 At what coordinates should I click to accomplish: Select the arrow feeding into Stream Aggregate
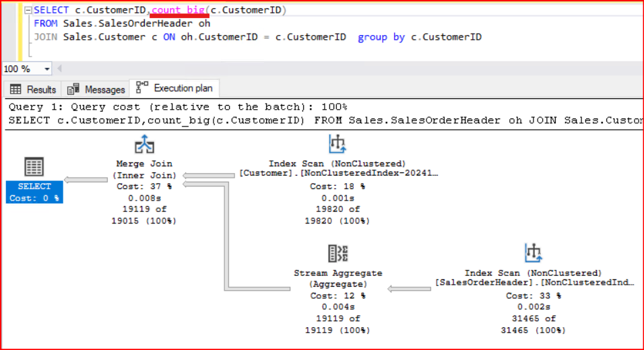pyautogui.click(x=410, y=288)
